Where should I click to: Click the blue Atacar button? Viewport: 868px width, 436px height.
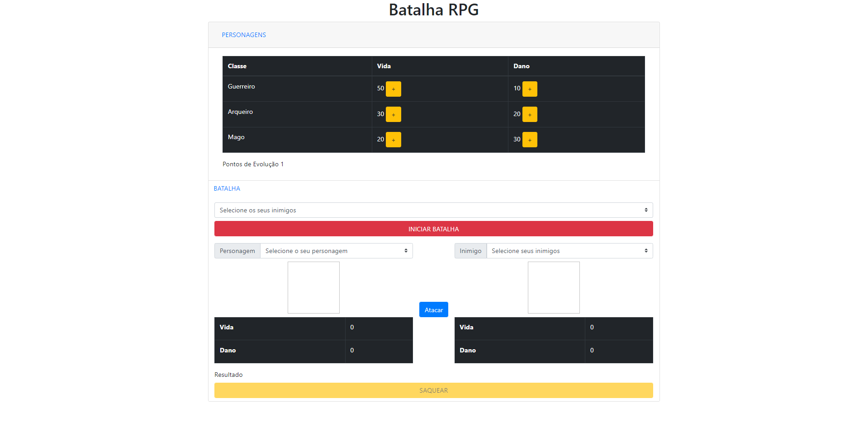pyautogui.click(x=433, y=309)
